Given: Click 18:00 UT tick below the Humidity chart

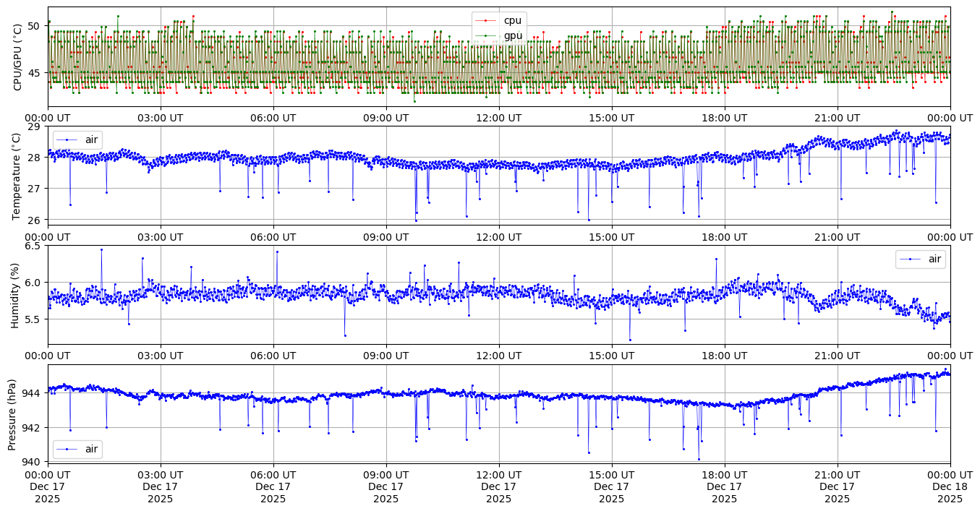Looking at the screenshot, I should click(x=724, y=356).
